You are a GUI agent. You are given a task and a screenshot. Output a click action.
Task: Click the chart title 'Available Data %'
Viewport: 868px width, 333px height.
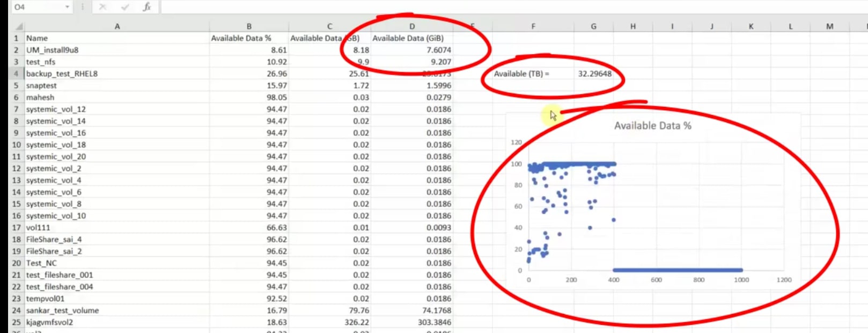coord(652,126)
